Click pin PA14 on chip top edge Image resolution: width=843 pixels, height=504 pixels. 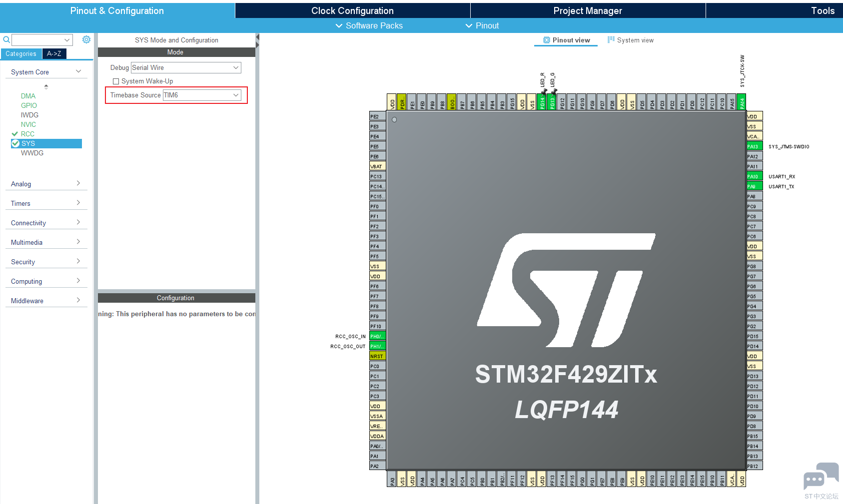[742, 102]
